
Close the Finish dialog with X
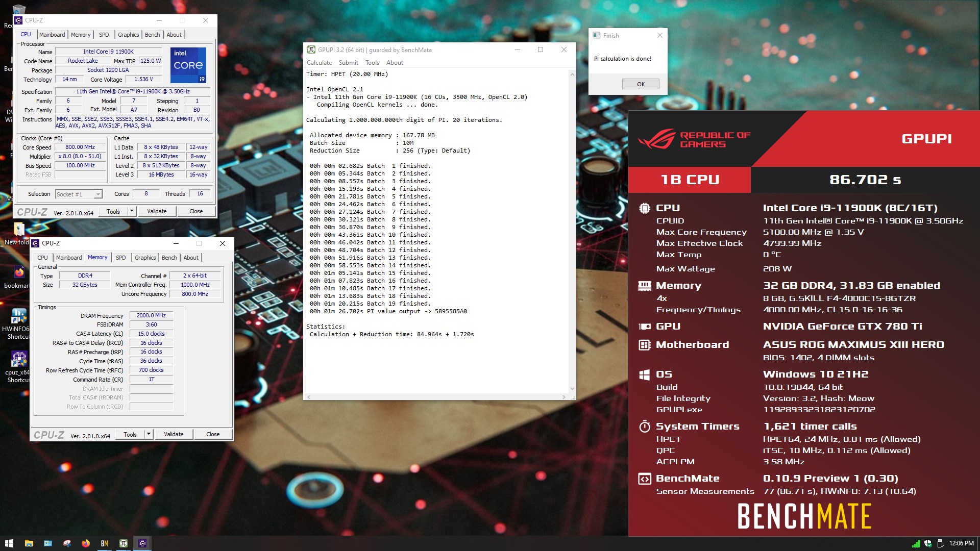660,35
